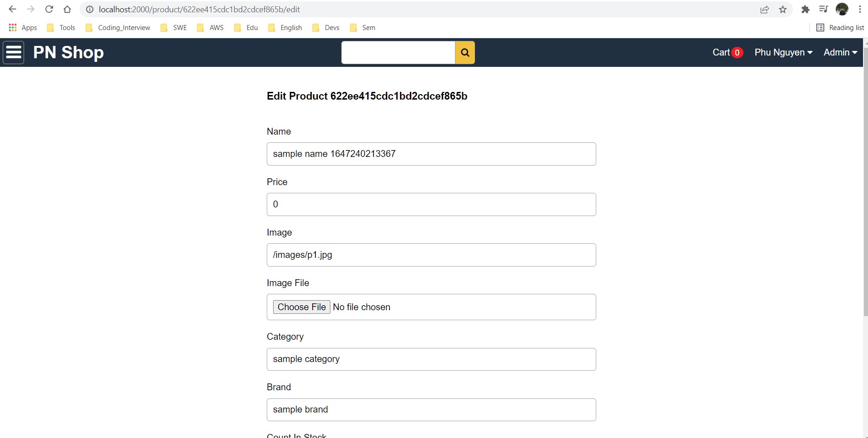
Task: Open the browser extensions puzzle icon
Action: pyautogui.click(x=805, y=9)
